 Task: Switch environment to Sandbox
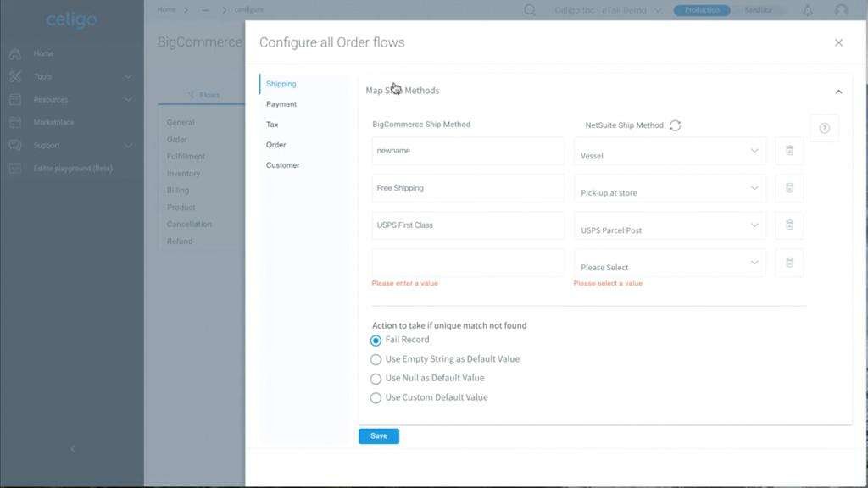758,10
